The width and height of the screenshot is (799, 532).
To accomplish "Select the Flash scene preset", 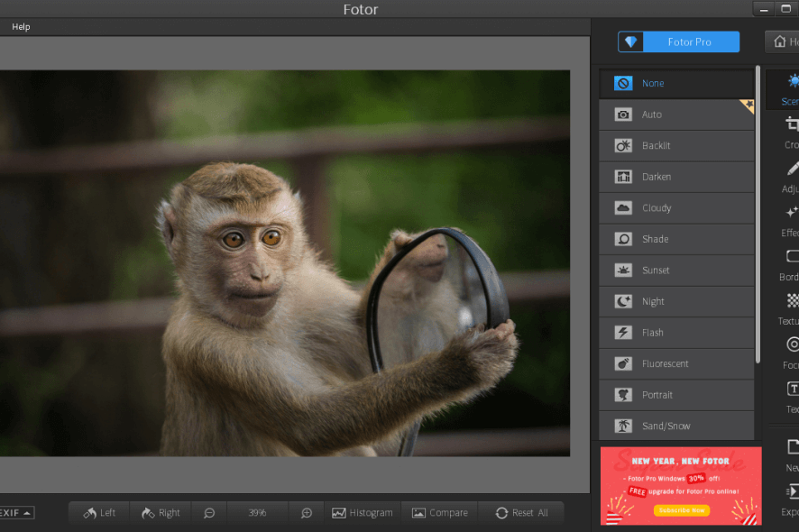I will coord(676,333).
